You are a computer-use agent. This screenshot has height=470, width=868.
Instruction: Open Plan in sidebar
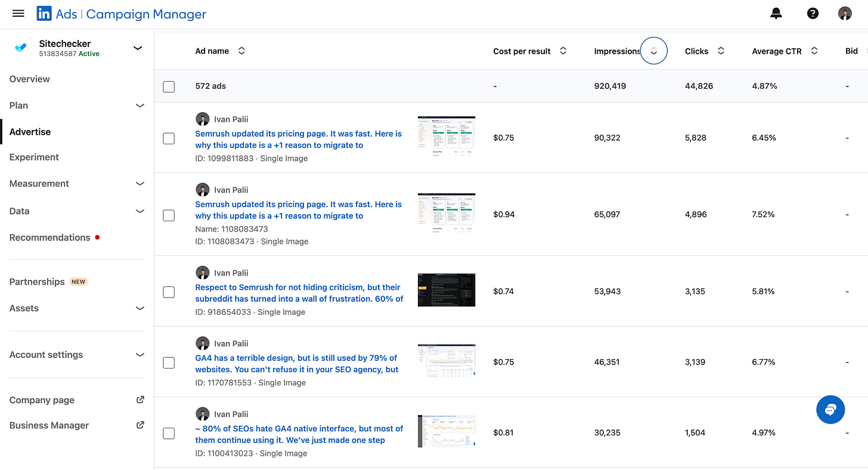point(18,105)
